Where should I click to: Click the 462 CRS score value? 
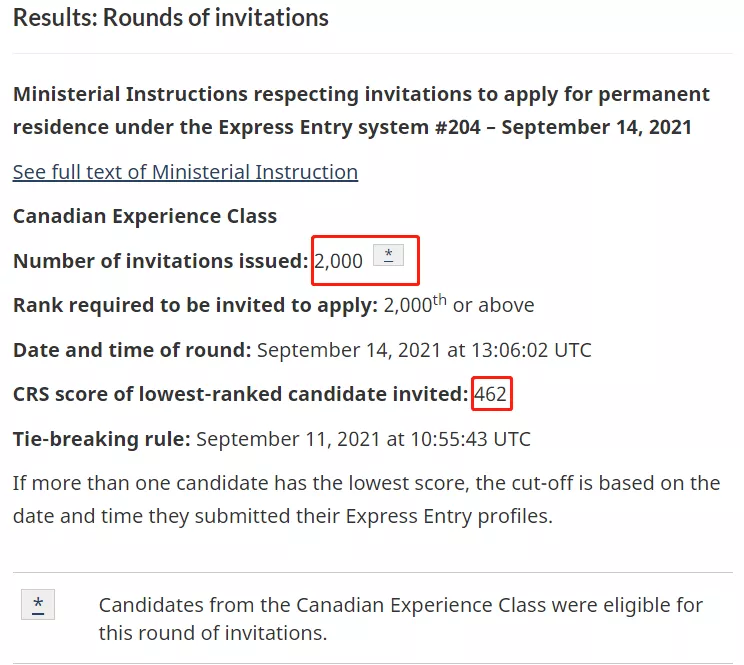pyautogui.click(x=490, y=394)
